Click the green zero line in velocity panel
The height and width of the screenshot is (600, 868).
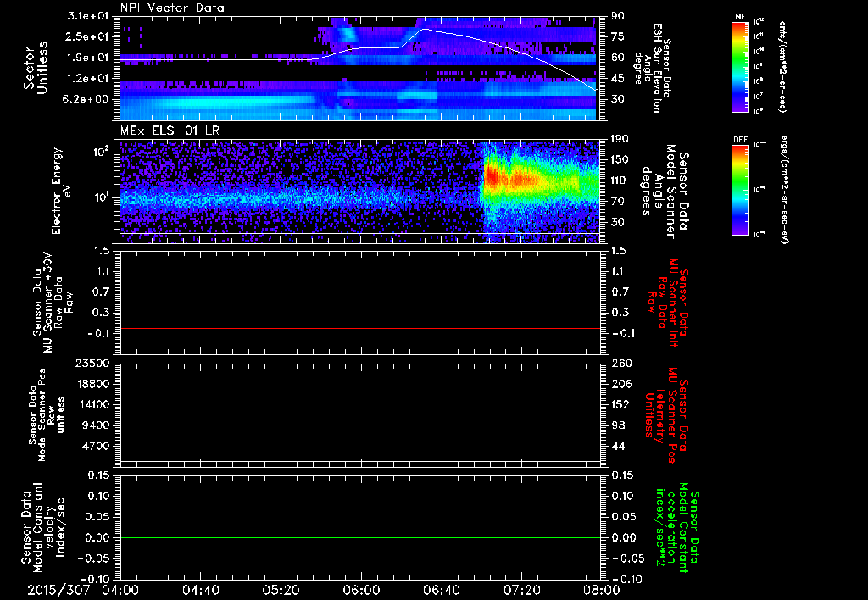click(359, 537)
